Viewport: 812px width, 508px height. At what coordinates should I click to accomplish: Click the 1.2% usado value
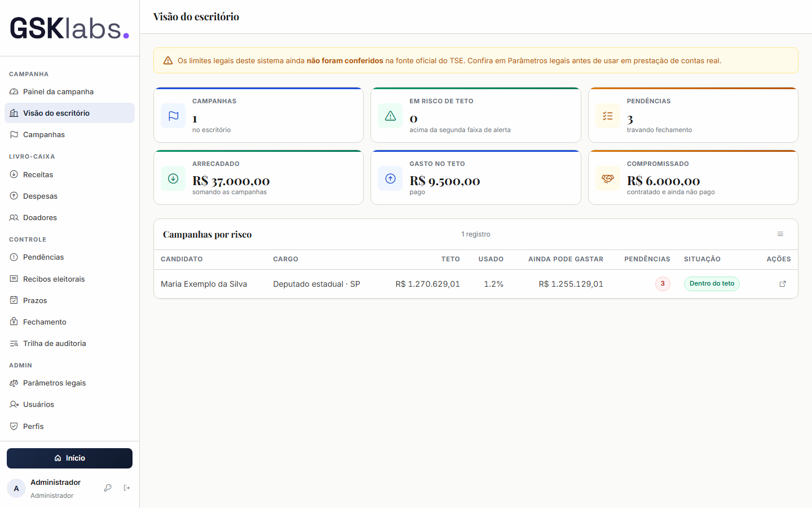tap(494, 284)
